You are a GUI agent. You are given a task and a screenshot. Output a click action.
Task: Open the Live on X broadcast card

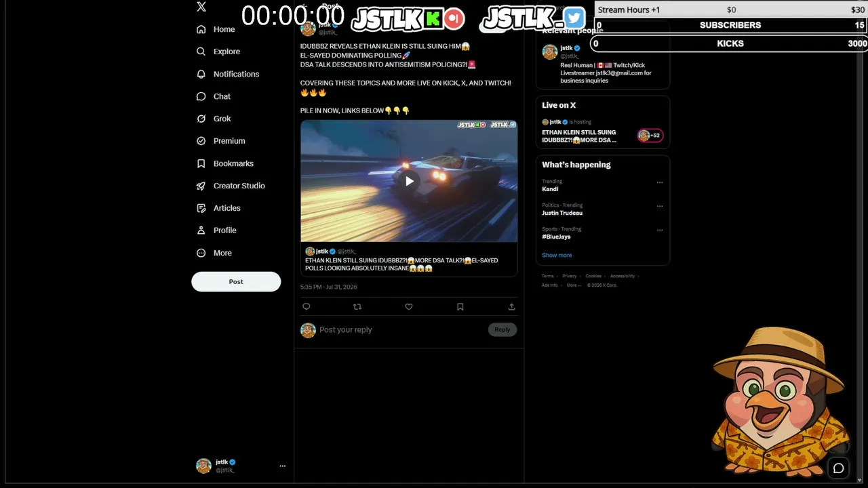[x=602, y=132]
